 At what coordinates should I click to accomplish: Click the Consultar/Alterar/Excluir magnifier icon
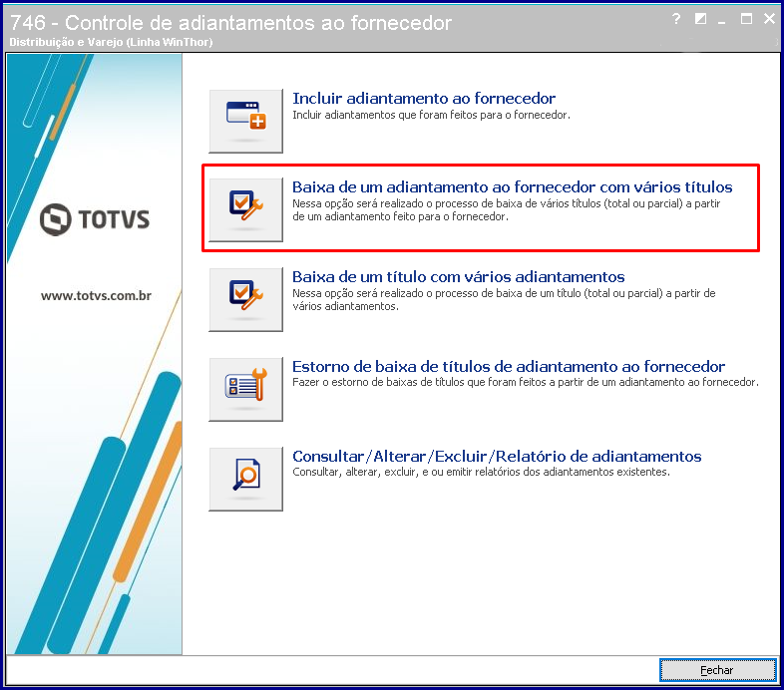point(245,479)
